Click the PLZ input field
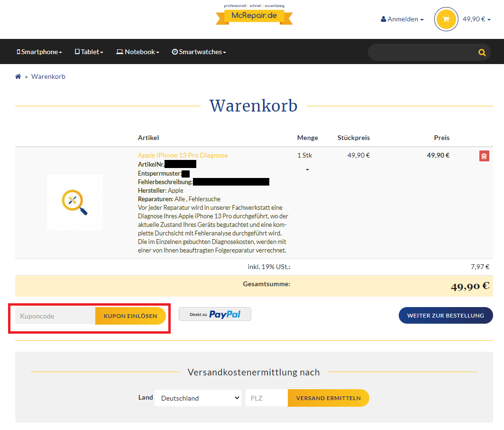This screenshot has width=504, height=430. pyautogui.click(x=266, y=398)
